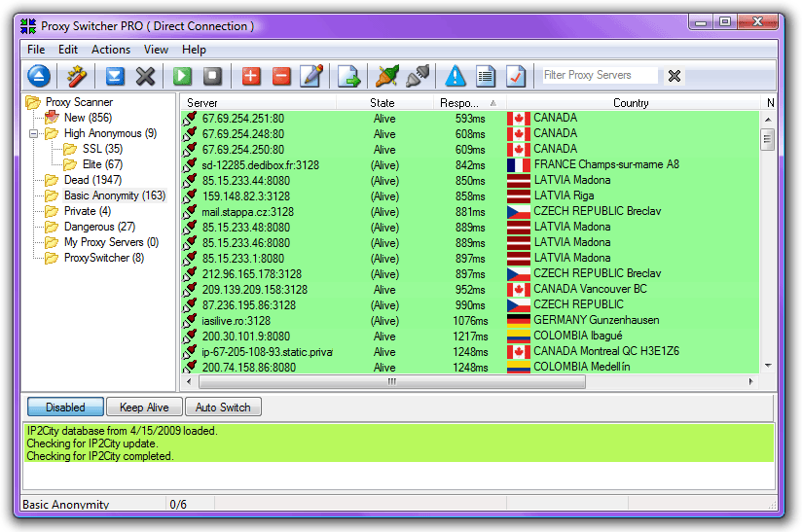Select server mail.stappa.cz:3128
The width and height of the screenshot is (802, 532).
pyautogui.click(x=247, y=212)
